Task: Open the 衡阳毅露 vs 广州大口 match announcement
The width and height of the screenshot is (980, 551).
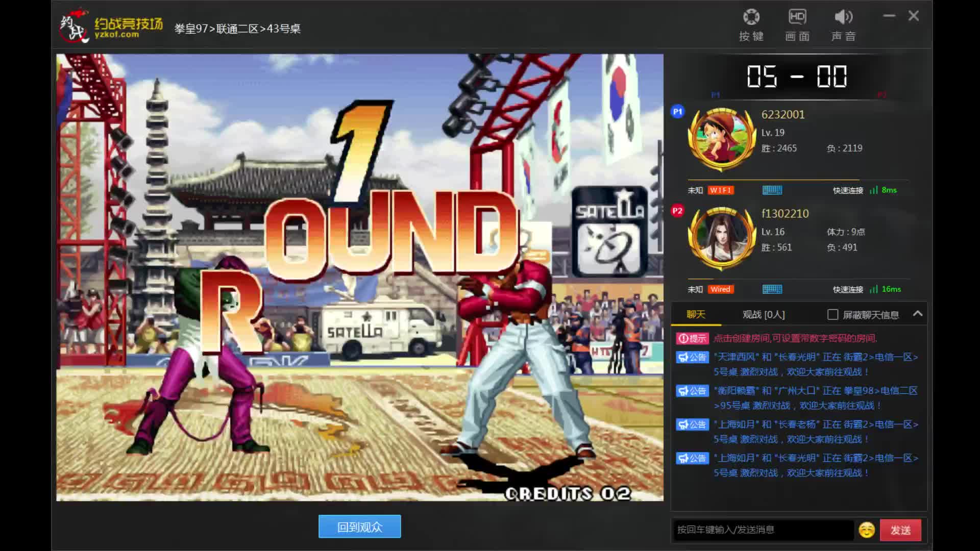Action: coord(816,398)
